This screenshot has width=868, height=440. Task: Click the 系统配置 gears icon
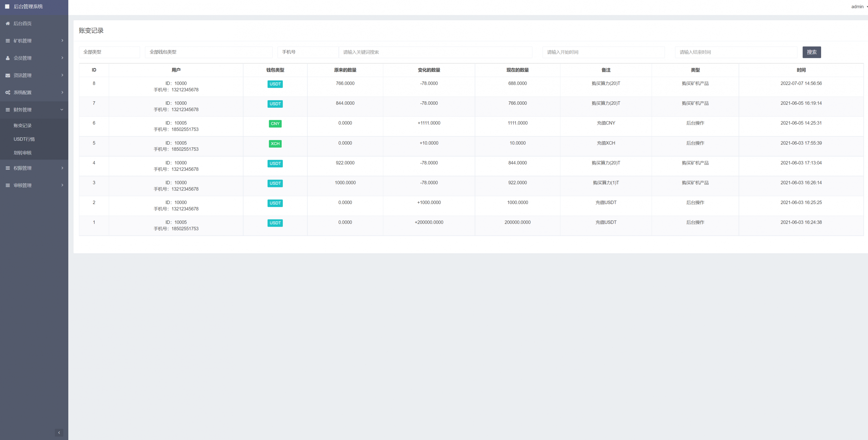point(8,92)
